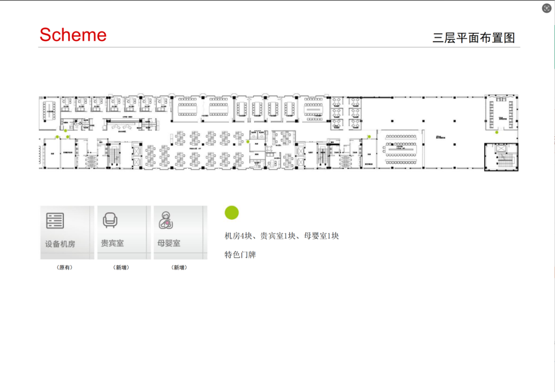The height and width of the screenshot is (392, 555).
Task: Click the 特色门牌 label
Action: pos(240,255)
